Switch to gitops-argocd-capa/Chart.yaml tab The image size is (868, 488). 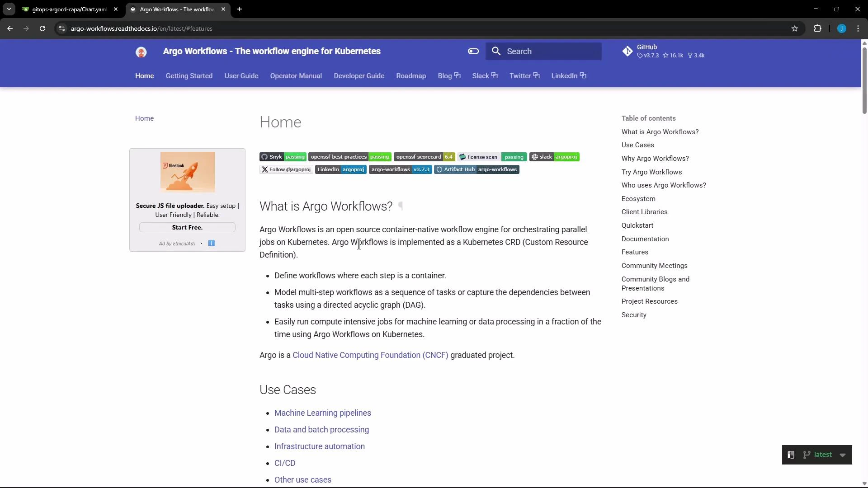click(x=70, y=9)
